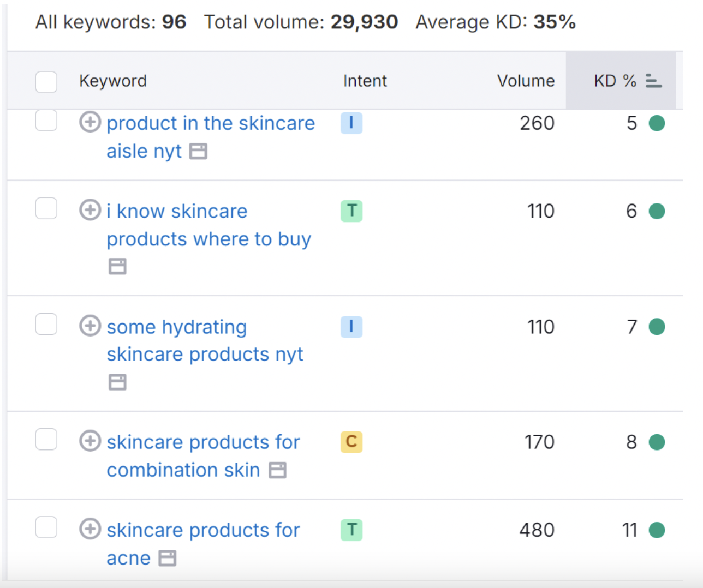Image resolution: width=703 pixels, height=588 pixels.
Task: Check the box for 'product in the skincare aisle nyt'
Action: click(x=46, y=121)
